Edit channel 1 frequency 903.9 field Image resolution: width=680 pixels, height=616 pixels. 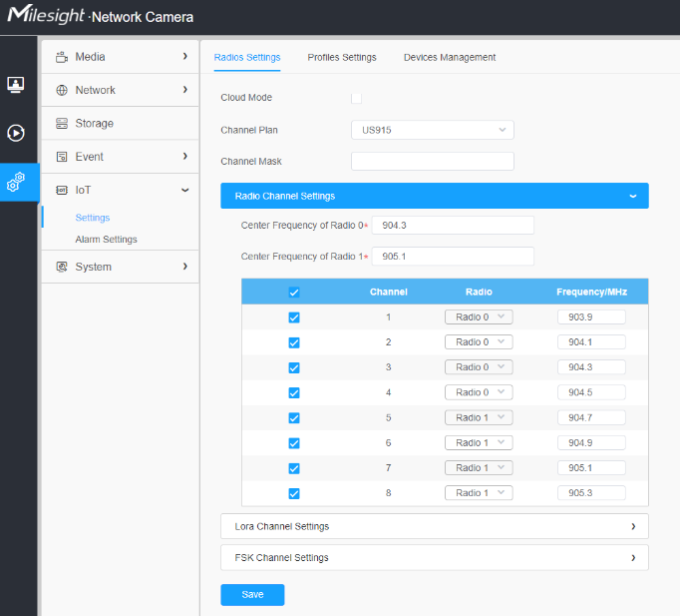592,317
